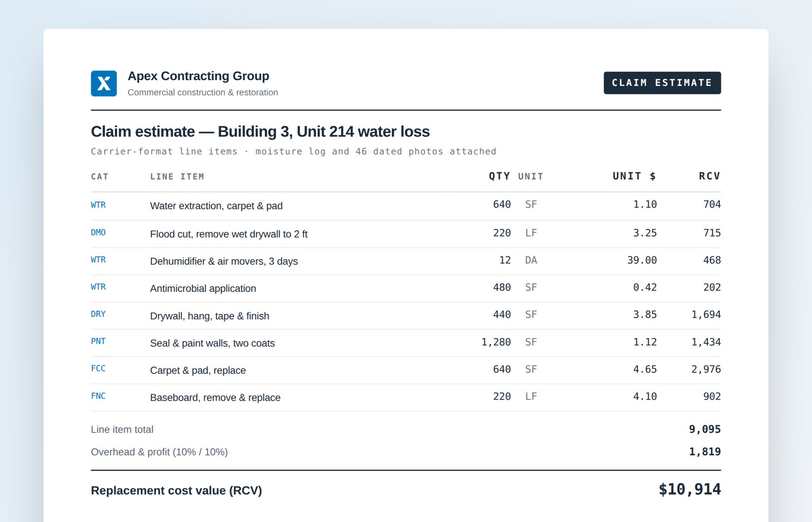Select the Water extraction, carpet & pad row

pyautogui.click(x=405, y=206)
